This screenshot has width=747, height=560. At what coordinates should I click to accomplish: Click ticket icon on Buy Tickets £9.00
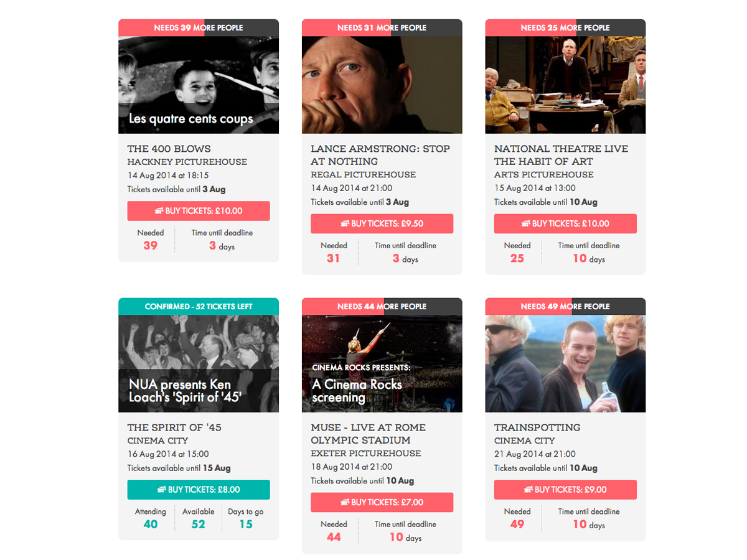click(528, 490)
